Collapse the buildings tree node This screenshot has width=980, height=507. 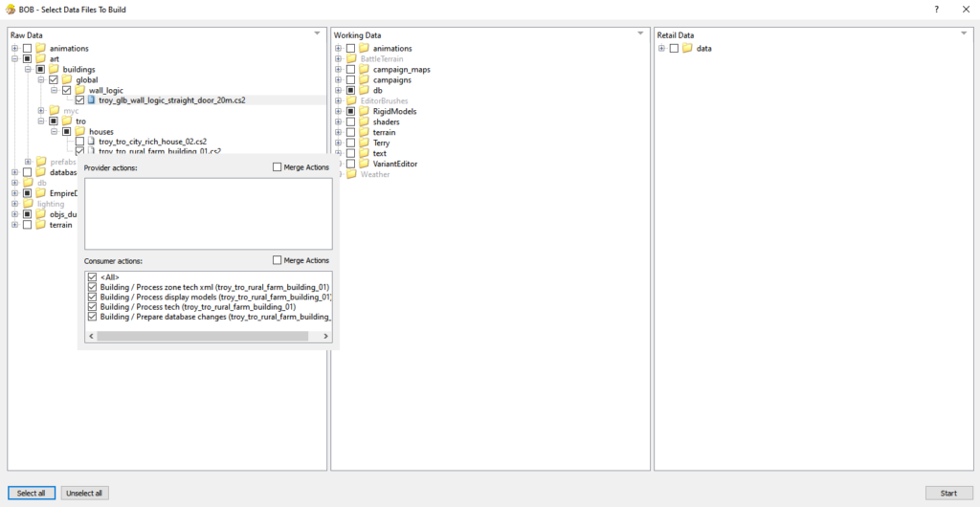[28, 69]
